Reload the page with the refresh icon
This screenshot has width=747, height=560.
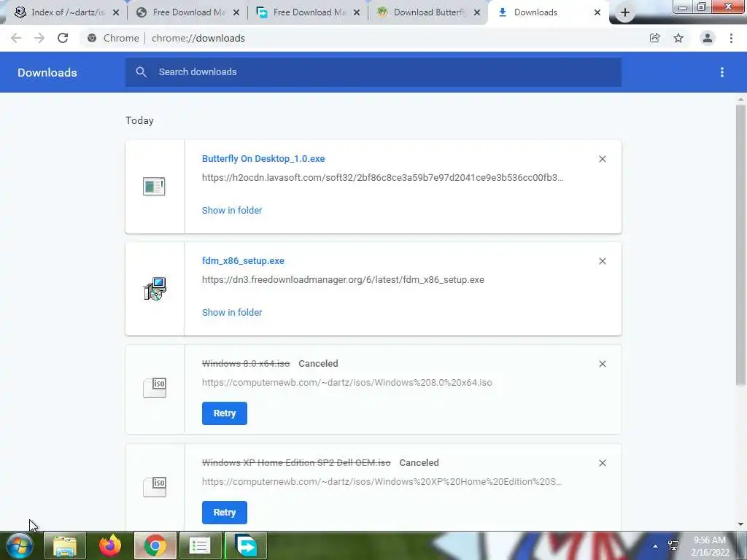pos(63,38)
